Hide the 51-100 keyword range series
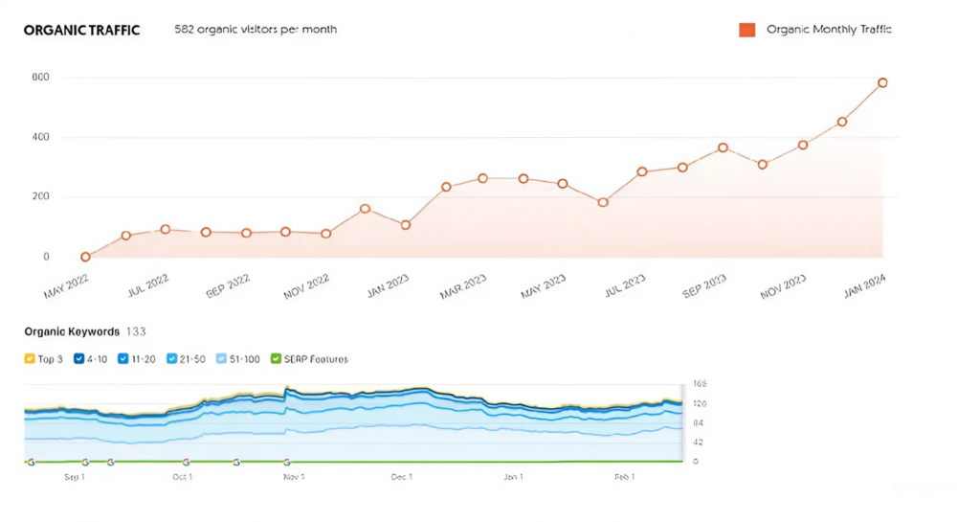Image resolution: width=980 pixels, height=522 pixels. click(x=221, y=359)
